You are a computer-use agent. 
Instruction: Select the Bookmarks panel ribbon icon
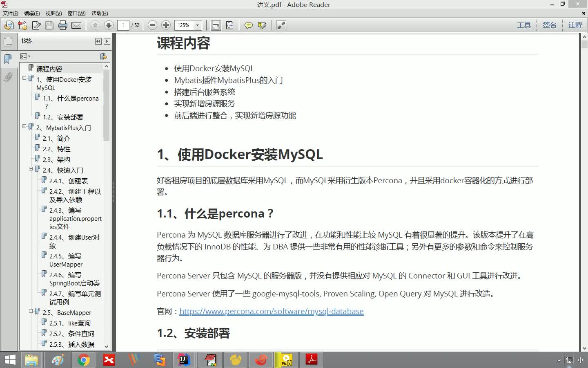pos(8,59)
